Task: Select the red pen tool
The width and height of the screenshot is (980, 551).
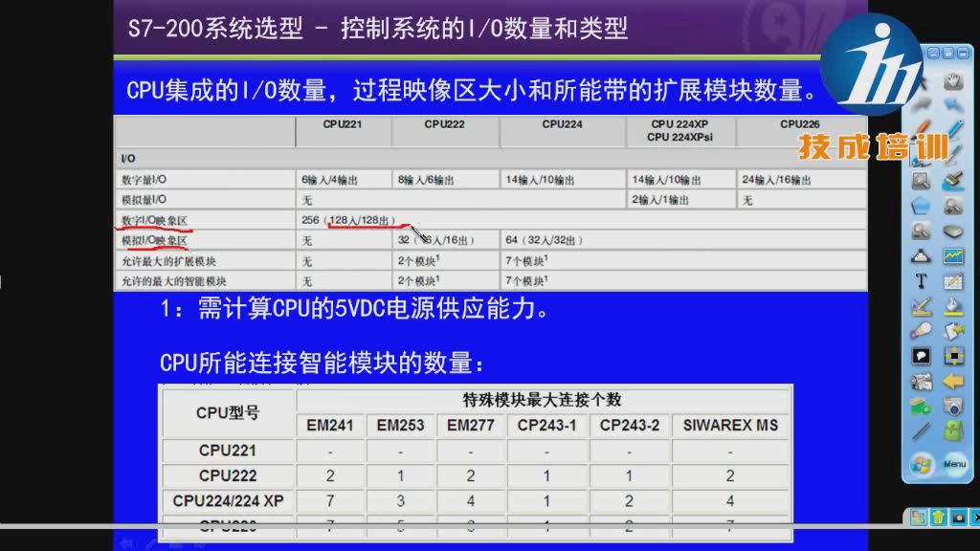Action: point(922,130)
